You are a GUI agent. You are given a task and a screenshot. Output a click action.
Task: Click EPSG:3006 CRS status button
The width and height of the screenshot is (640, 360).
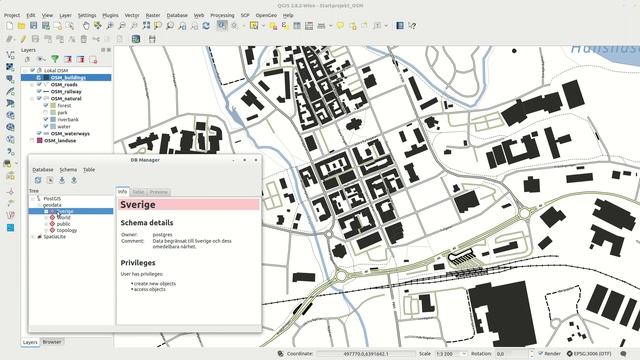tap(589, 353)
